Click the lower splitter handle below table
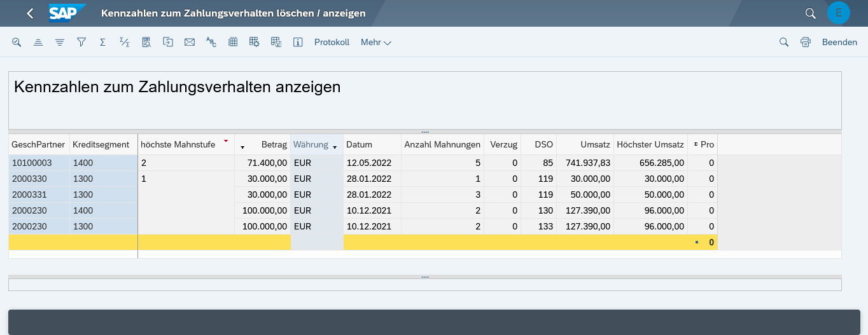The image size is (868, 335). (x=425, y=277)
